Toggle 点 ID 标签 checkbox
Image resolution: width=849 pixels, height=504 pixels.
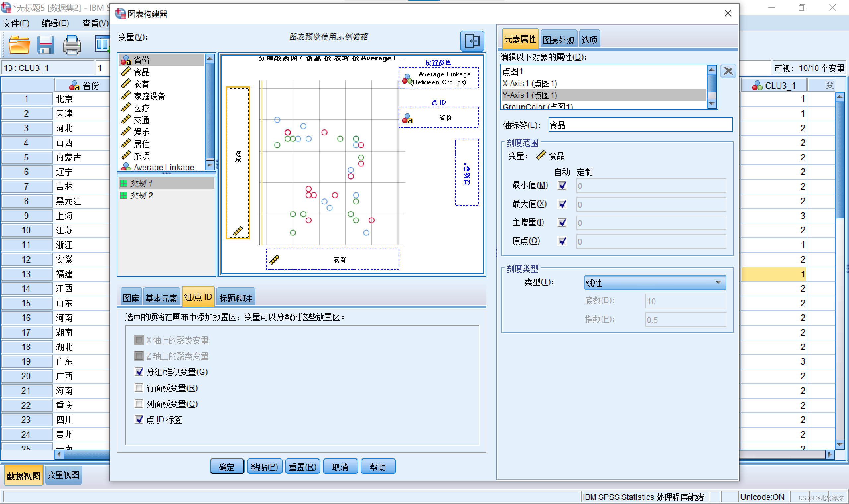(x=139, y=420)
